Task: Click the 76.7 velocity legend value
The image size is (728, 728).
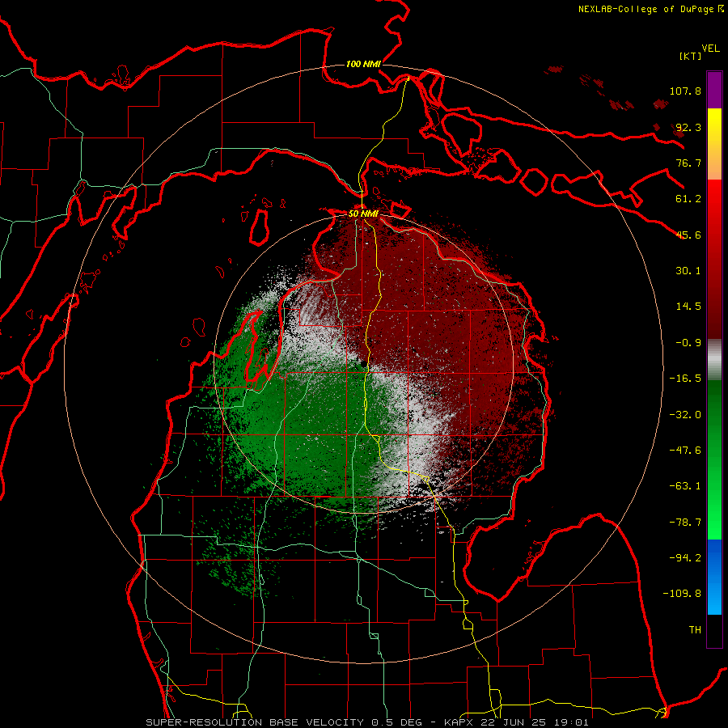Action: (x=688, y=163)
